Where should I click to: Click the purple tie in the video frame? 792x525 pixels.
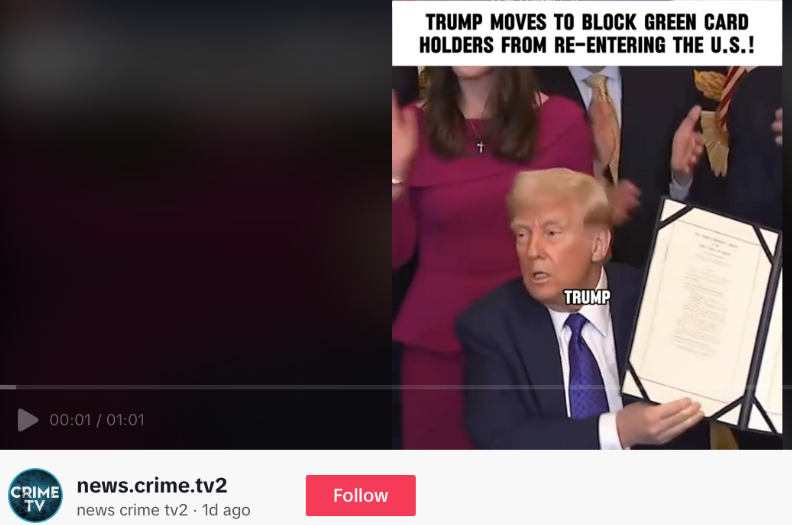coord(585,365)
